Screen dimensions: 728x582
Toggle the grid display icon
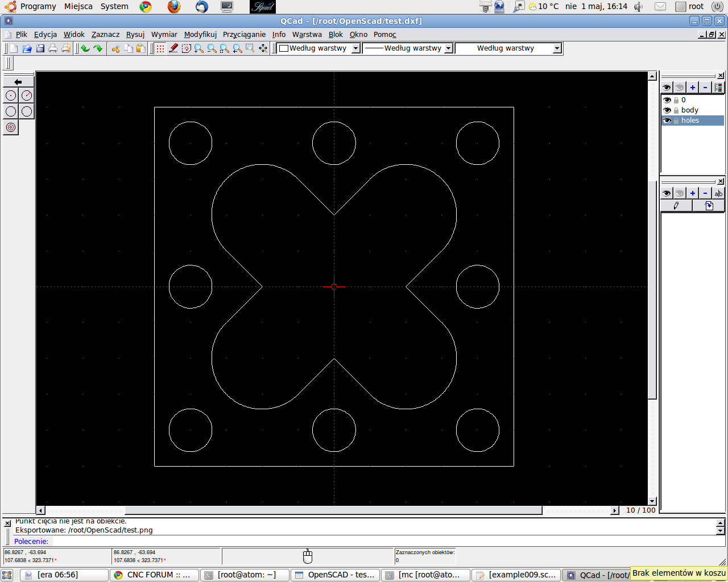160,48
